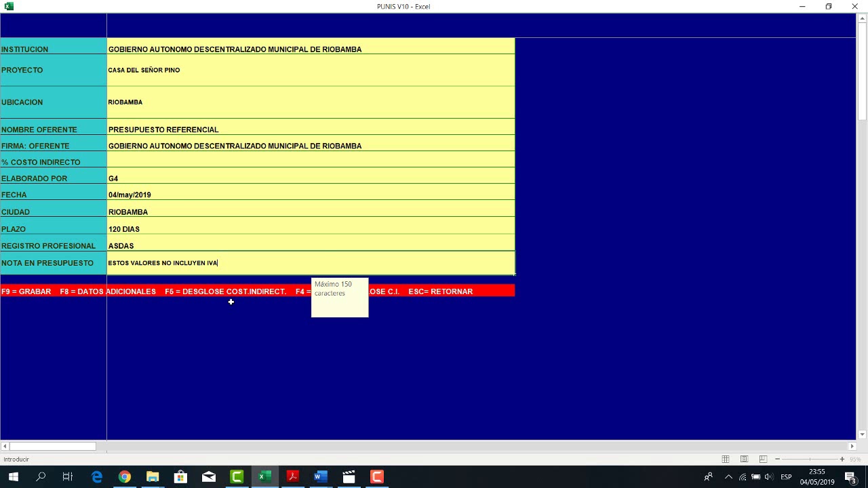Switch to Excel on the taskbar
The width and height of the screenshot is (868, 488).
click(264, 476)
